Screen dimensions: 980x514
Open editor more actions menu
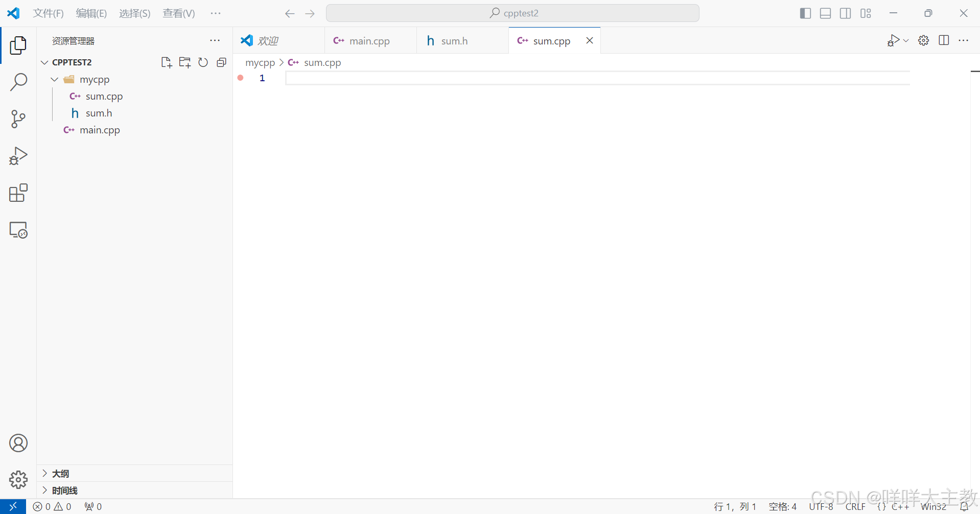[964, 40]
